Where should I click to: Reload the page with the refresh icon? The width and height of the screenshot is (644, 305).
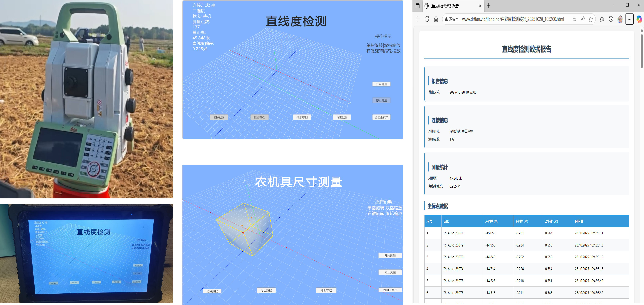[x=427, y=19]
